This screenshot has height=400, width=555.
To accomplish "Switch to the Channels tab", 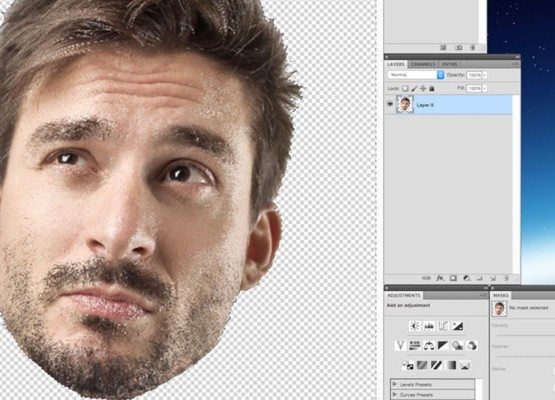I will (423, 64).
